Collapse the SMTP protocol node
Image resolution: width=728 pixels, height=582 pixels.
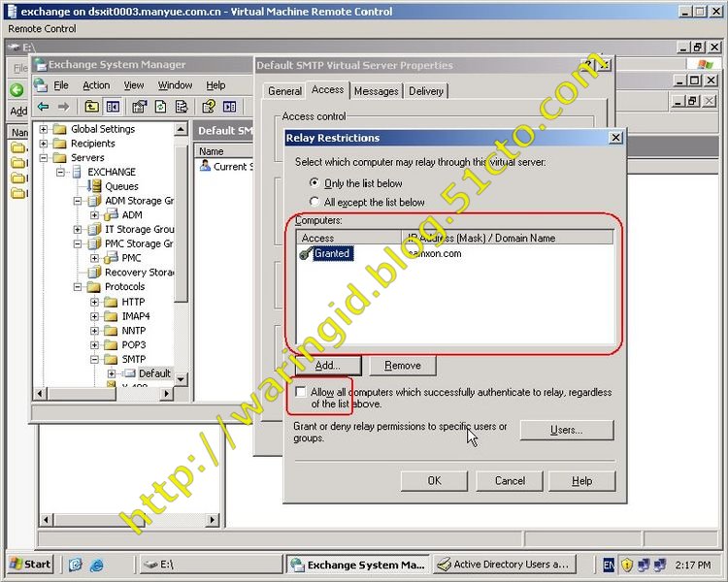95,359
